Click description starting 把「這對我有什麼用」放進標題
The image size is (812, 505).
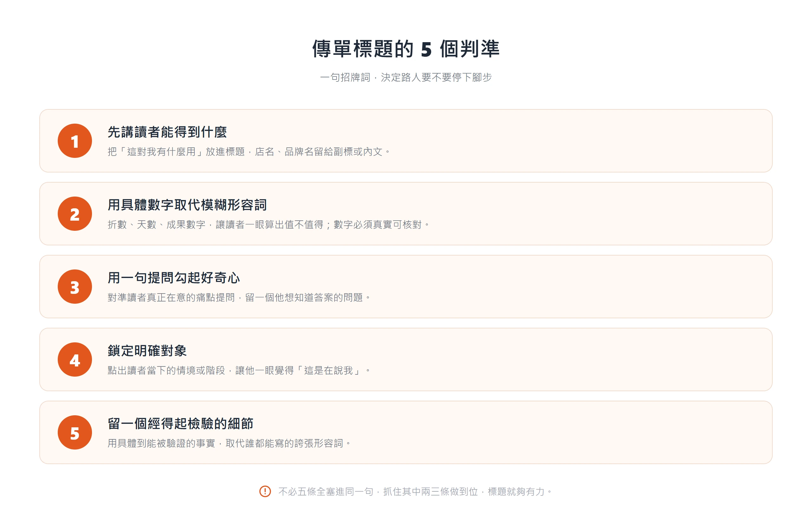[249, 152]
